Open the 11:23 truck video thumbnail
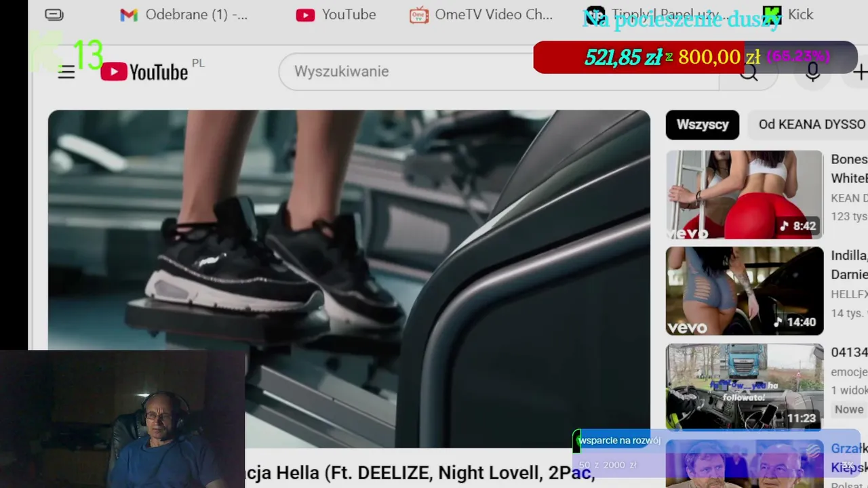The width and height of the screenshot is (868, 488). (745, 387)
